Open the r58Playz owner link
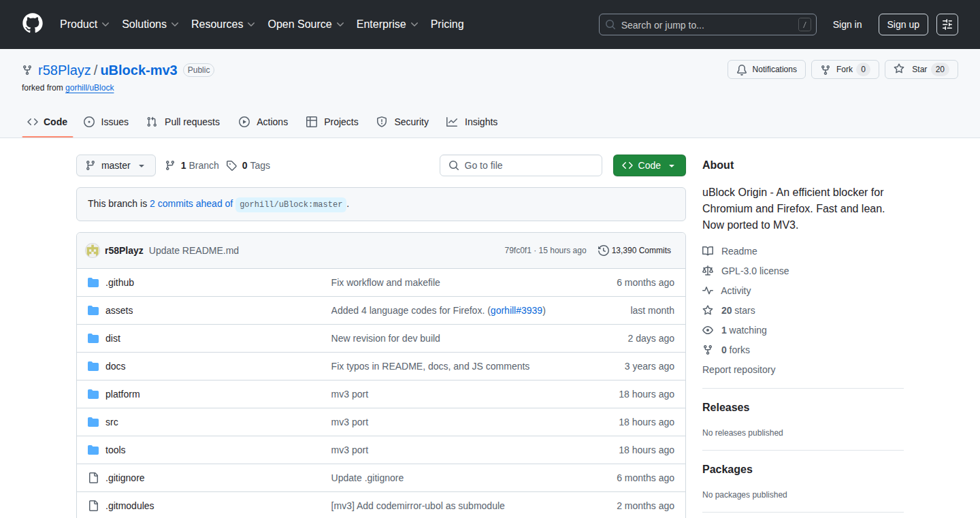 point(64,69)
